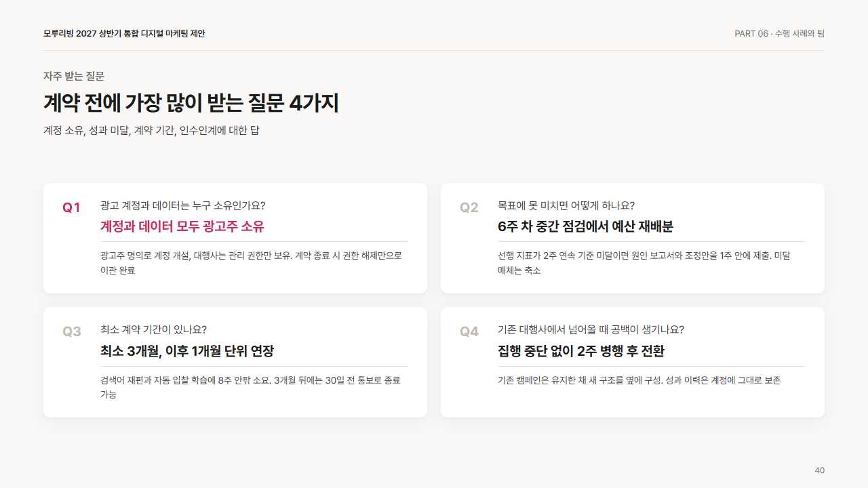Image resolution: width=868 pixels, height=488 pixels.
Task: Select the red answer '계정과 데이터 모두 광고주 소유'
Action: click(182, 226)
